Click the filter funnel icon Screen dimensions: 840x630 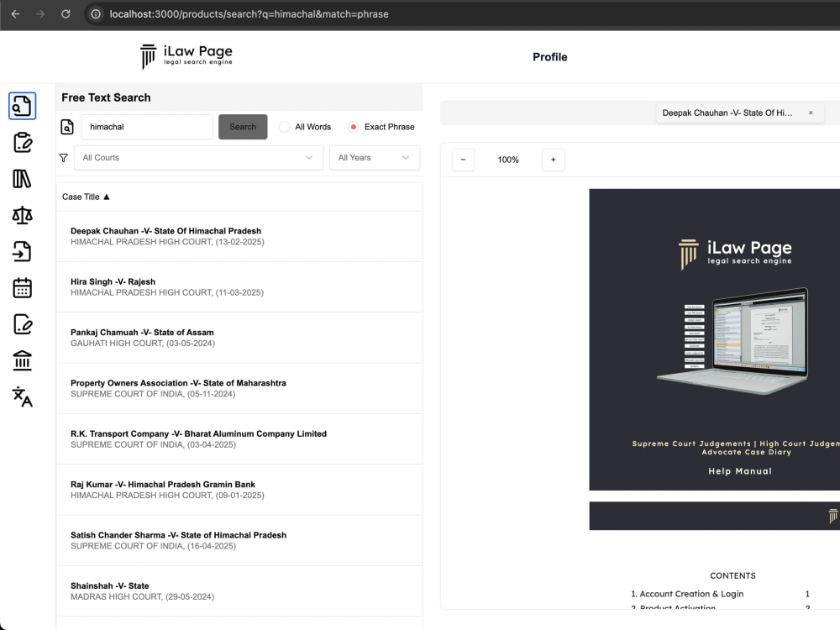click(x=63, y=158)
